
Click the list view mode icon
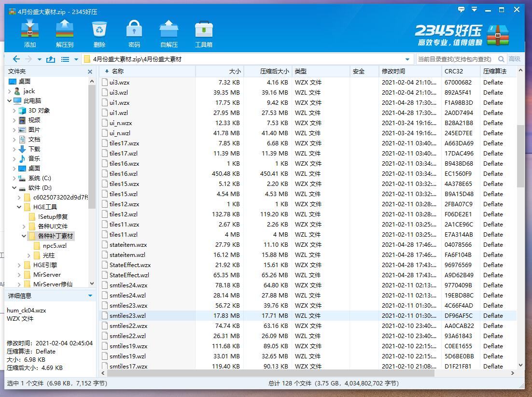coord(65,59)
